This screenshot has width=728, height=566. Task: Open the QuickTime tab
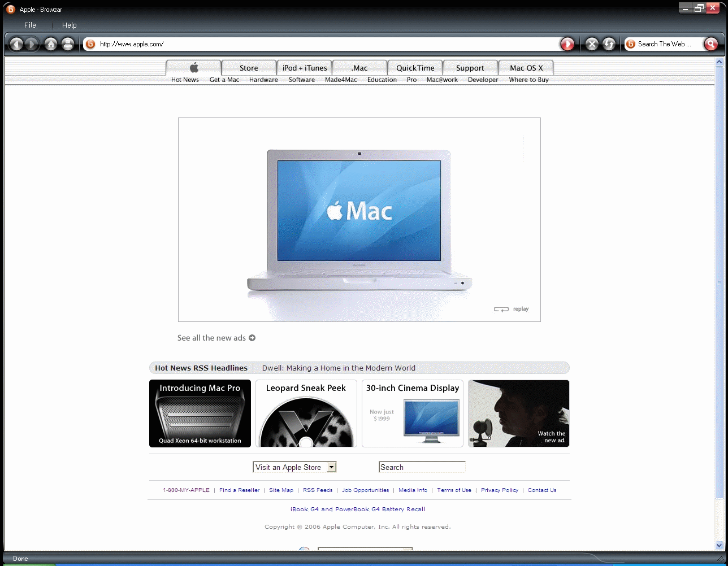coord(415,68)
